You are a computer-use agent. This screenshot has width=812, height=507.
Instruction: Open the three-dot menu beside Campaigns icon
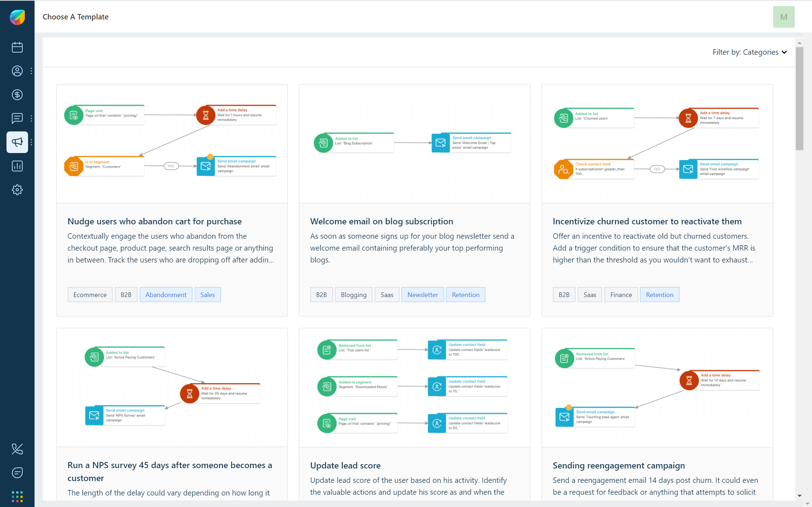pyautogui.click(x=31, y=142)
